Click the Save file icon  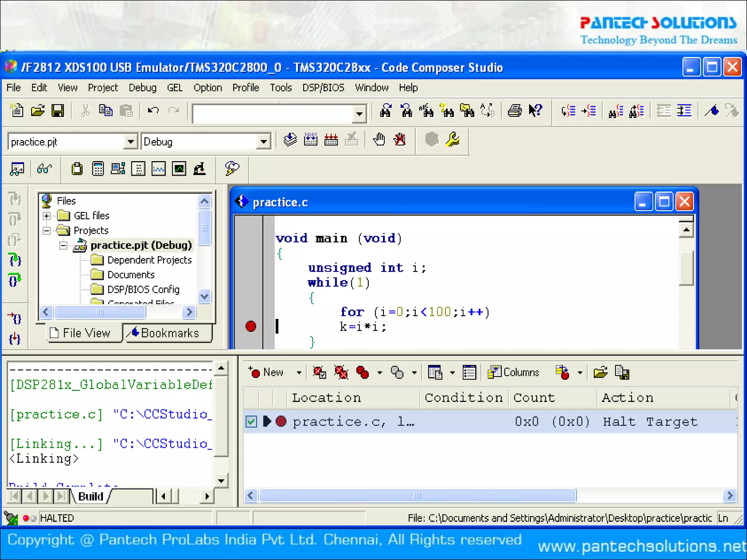(58, 110)
